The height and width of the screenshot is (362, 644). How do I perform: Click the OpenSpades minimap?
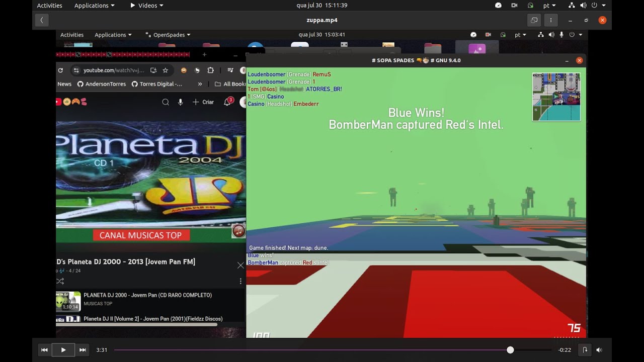tap(556, 97)
